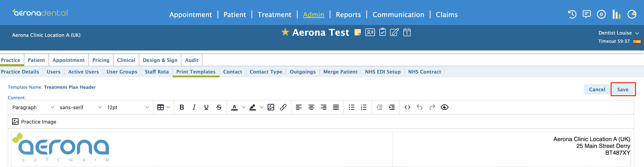
Task: Insert a bulleted list
Action: 352,107
